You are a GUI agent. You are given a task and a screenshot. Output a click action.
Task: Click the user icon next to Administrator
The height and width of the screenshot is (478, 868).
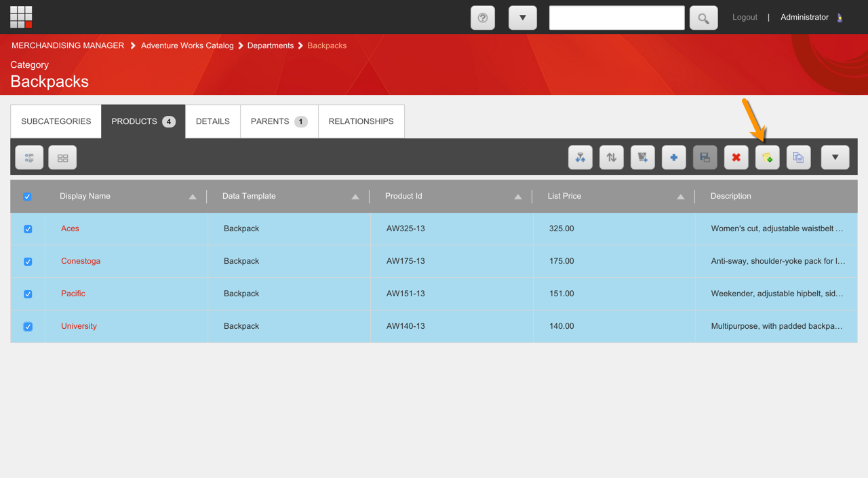tap(840, 18)
